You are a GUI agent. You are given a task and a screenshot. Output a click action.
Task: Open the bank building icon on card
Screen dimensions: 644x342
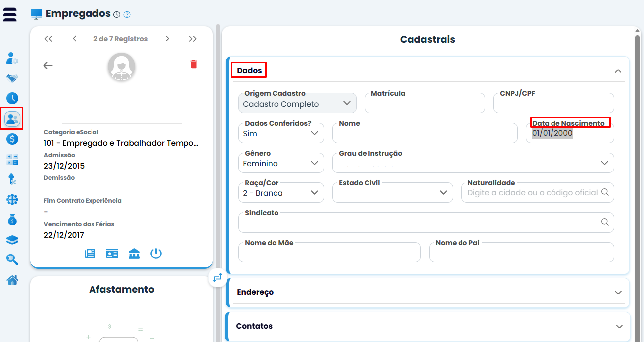[x=134, y=254]
